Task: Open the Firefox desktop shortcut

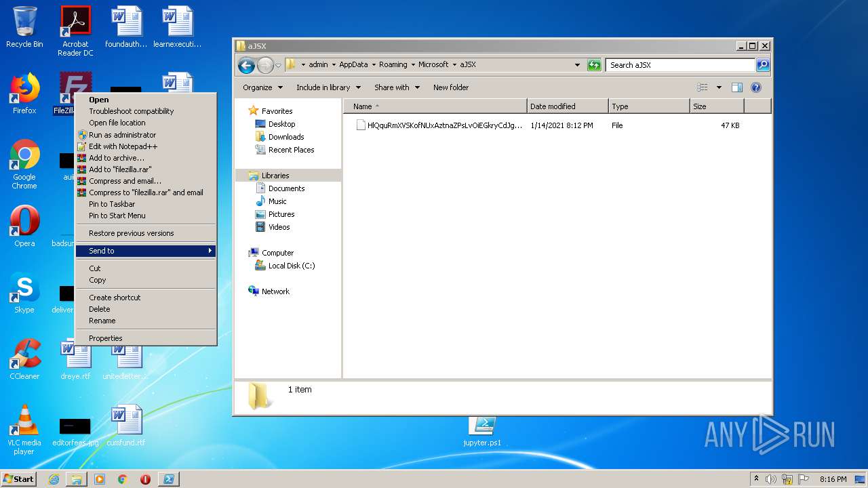Action: coord(24,94)
